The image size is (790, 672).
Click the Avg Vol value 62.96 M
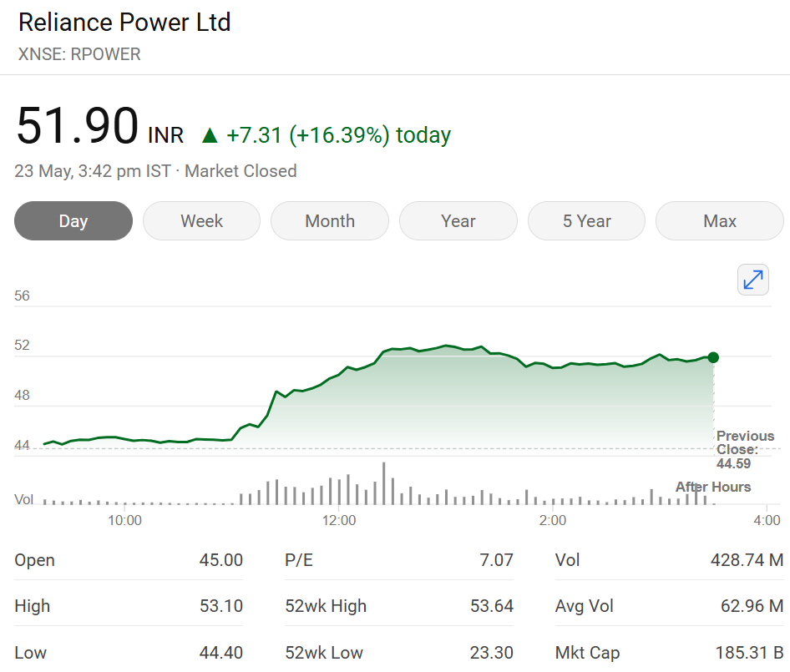(752, 605)
